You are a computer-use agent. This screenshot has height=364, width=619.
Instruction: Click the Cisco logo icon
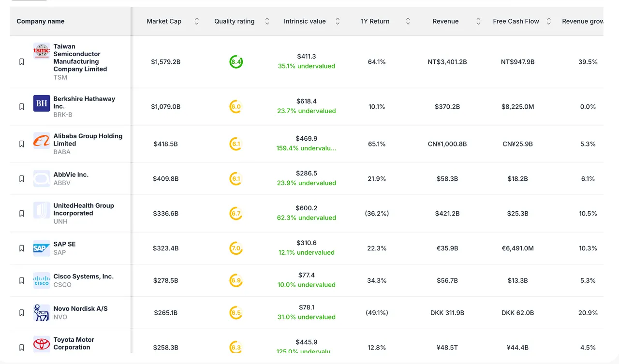pos(42,280)
